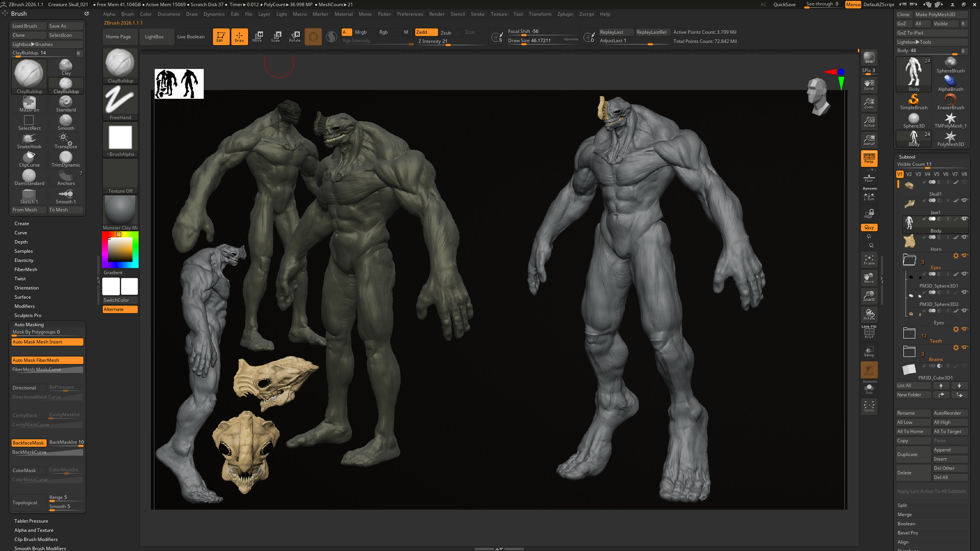Click the Duplicate subtool button
This screenshot has height=551, width=980.
click(913, 455)
